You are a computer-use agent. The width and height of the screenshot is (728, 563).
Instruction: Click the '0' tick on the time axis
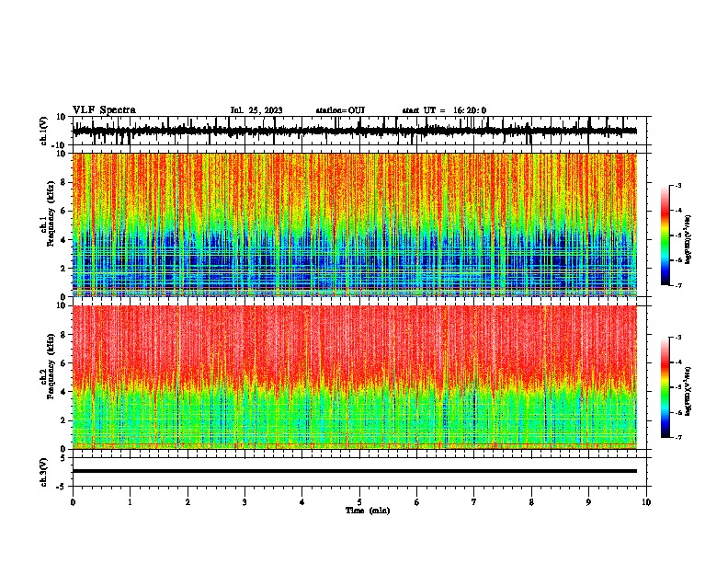click(73, 502)
